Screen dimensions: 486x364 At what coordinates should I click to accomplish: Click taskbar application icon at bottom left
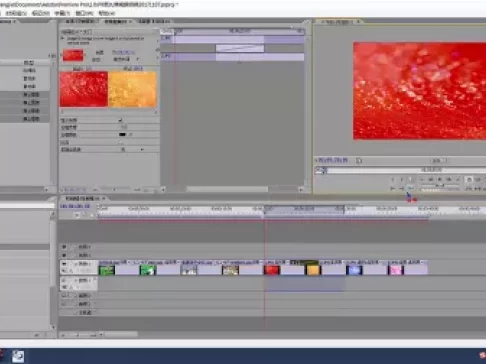click(18, 356)
